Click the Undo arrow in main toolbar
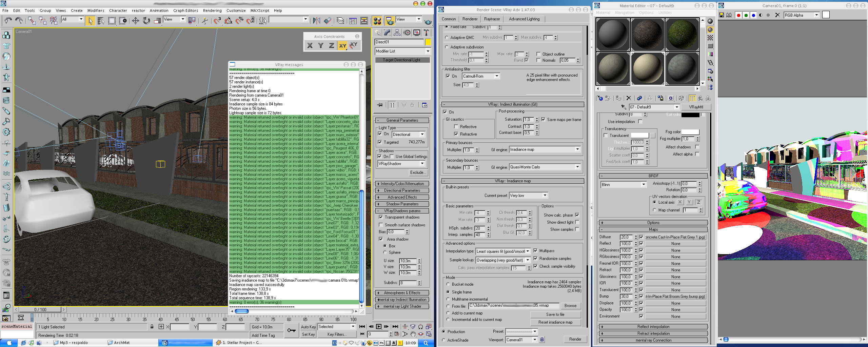Screen dimensions: 868x347 8,21
